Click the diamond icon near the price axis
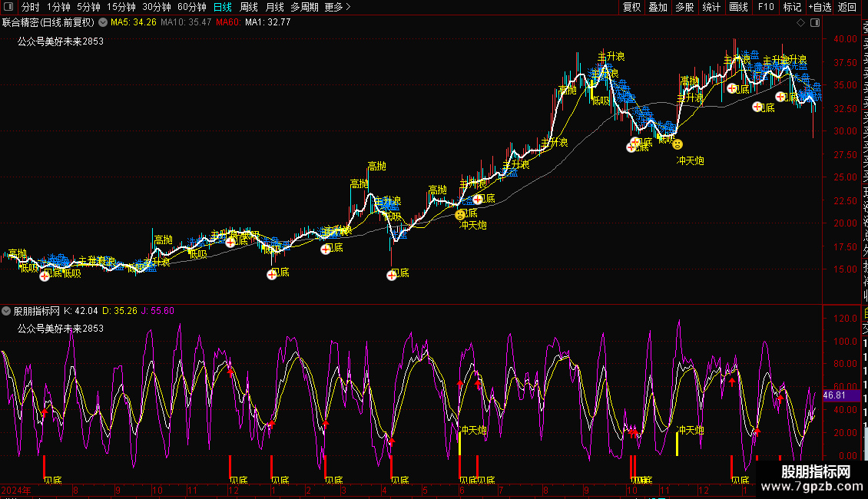 click(x=800, y=23)
